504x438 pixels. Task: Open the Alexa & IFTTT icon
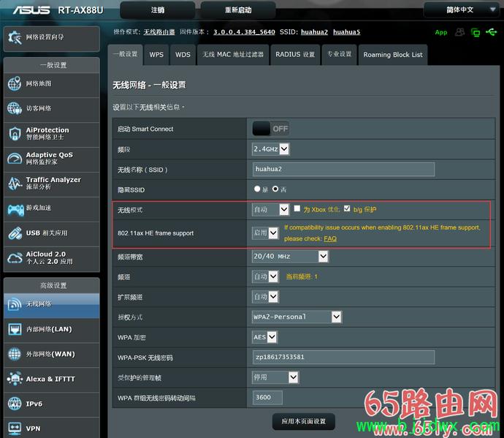click(15, 379)
